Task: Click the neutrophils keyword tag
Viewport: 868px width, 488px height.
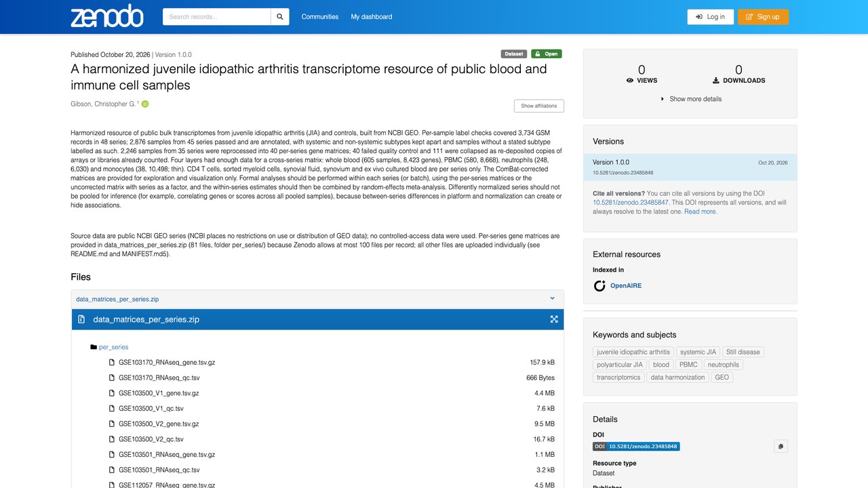Action: click(724, 365)
